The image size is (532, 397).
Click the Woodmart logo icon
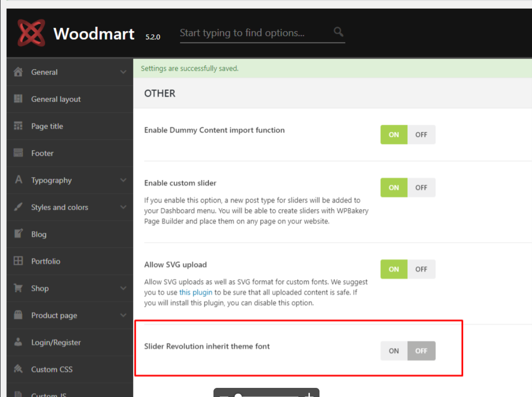(x=31, y=33)
